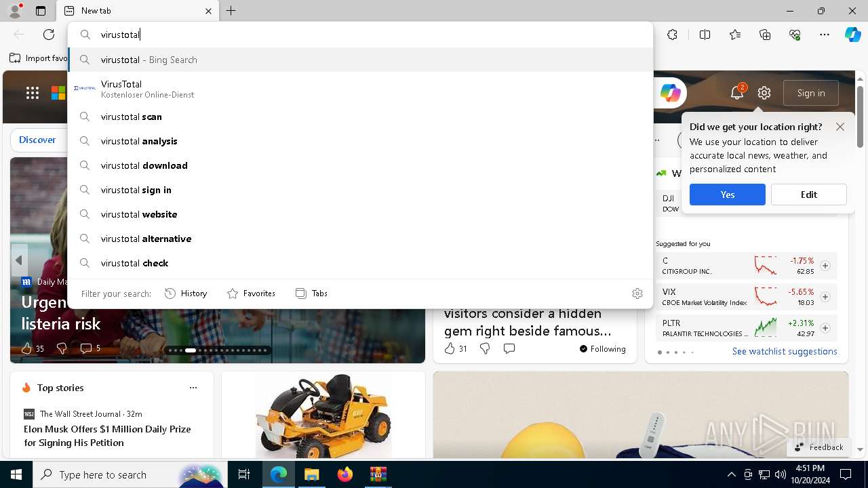Choose virustotal check suggestion
This screenshot has width=868, height=488.
tap(361, 263)
